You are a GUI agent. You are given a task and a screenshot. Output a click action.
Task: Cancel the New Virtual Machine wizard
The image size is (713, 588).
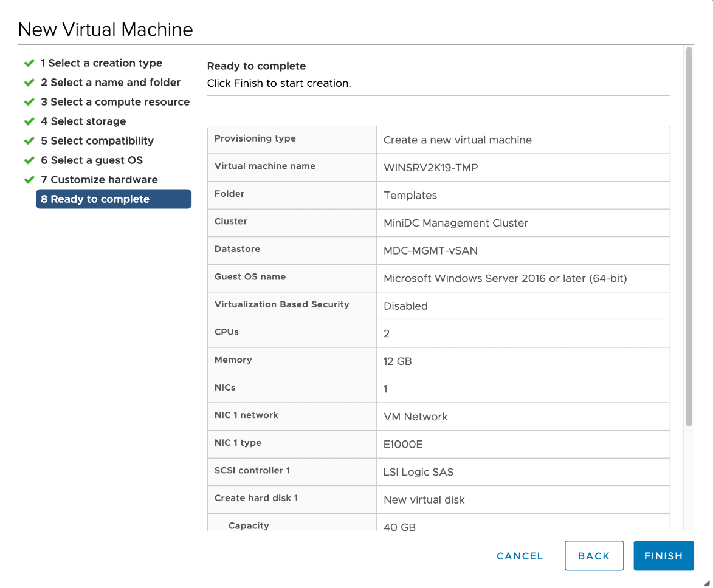point(520,556)
